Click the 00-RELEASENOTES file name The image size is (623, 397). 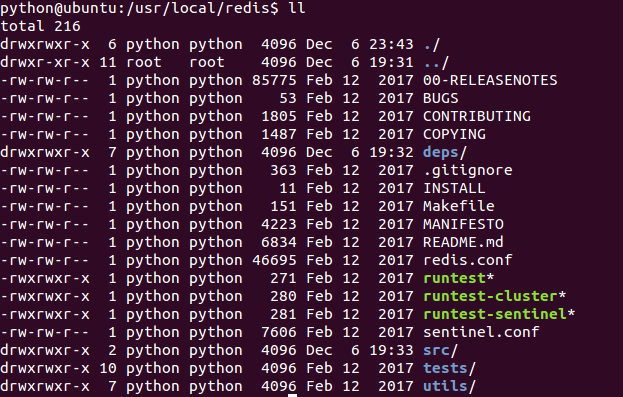(490, 80)
